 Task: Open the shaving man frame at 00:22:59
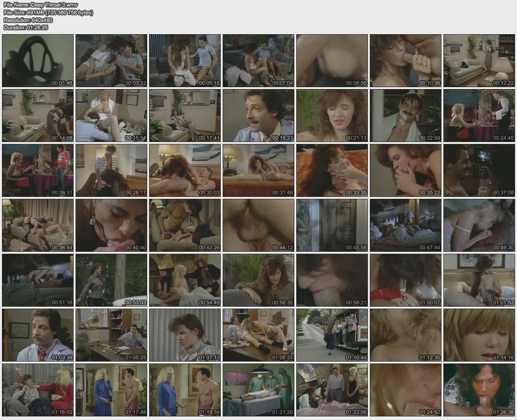(406, 115)
